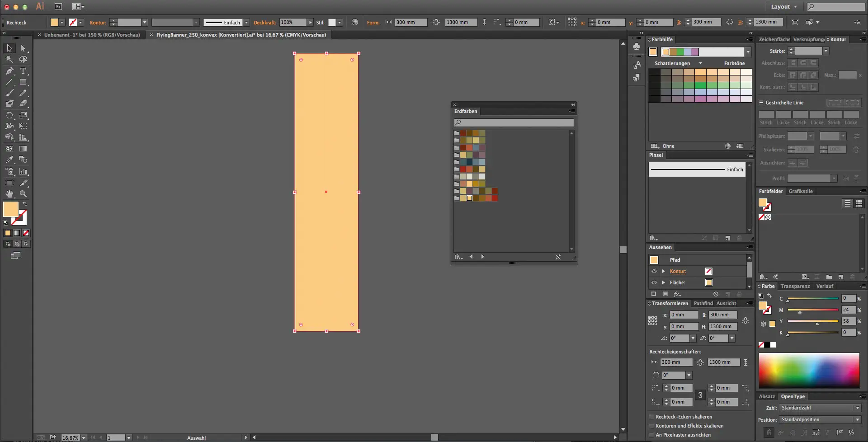Enable Rechteck-Ecken skalieren checkbox
The width and height of the screenshot is (868, 442).
click(651, 417)
